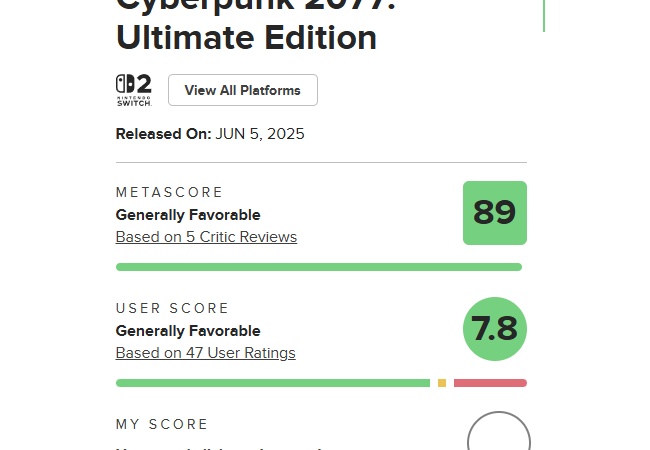Click the green vertical line at top right
This screenshot has height=450, width=650.
click(544, 15)
